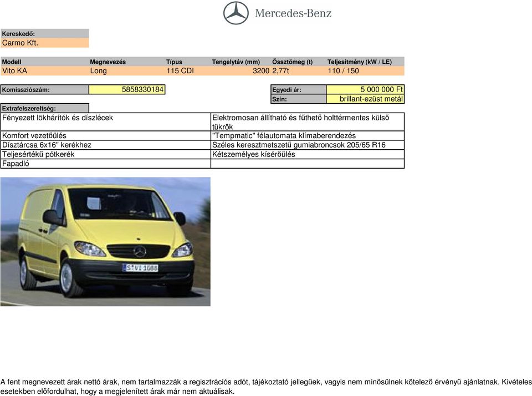This screenshot has width=532, height=396.
Task: Select the Kereskedő: label
Action: click(44, 34)
